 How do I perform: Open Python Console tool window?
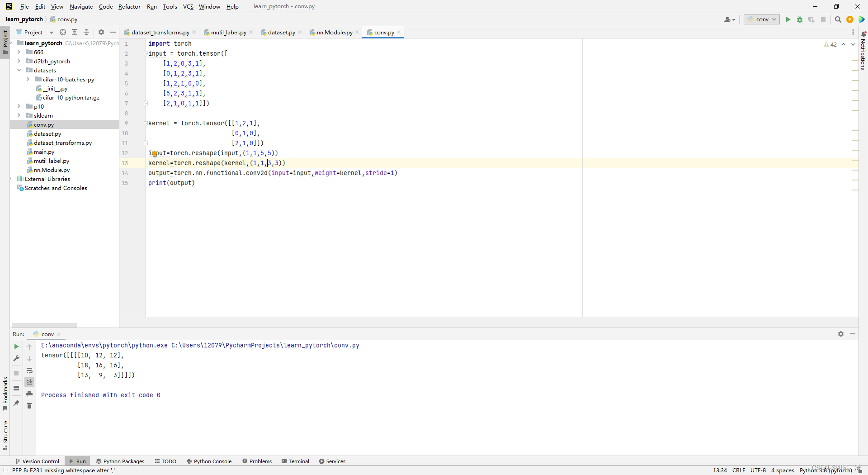coord(209,461)
